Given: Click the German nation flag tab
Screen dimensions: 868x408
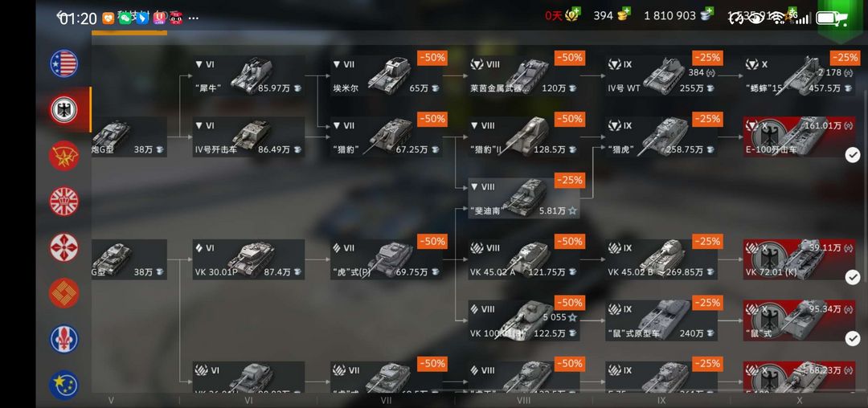Looking at the screenshot, I should click(63, 109).
